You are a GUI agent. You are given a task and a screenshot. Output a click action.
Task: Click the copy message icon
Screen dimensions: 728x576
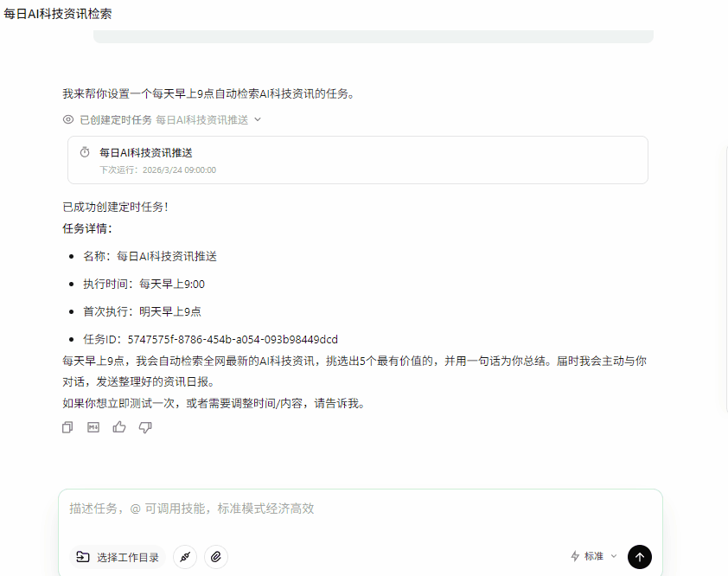[67, 426]
